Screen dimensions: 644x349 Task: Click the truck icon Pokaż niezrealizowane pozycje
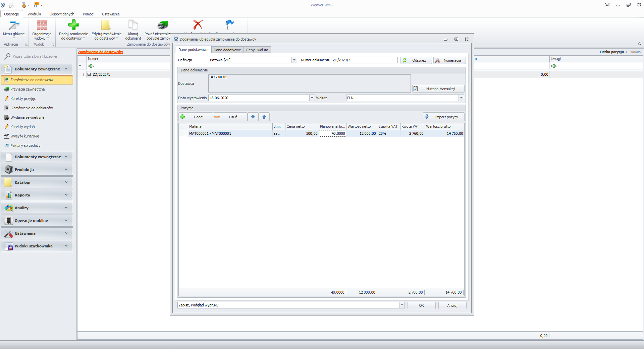point(162,25)
